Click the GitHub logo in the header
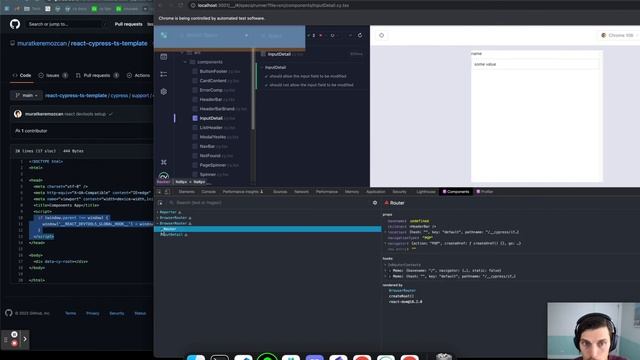Screen dimensions: 640x360 click(x=15, y=24)
